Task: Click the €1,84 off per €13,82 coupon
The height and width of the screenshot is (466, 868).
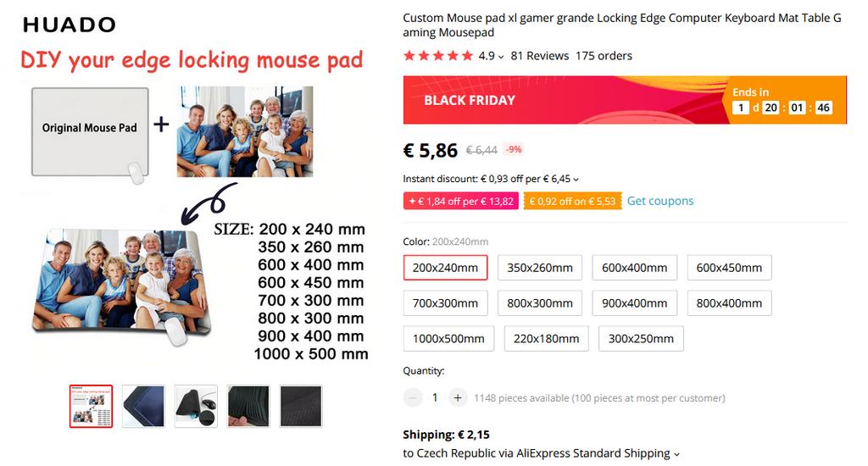Action: pos(460,201)
